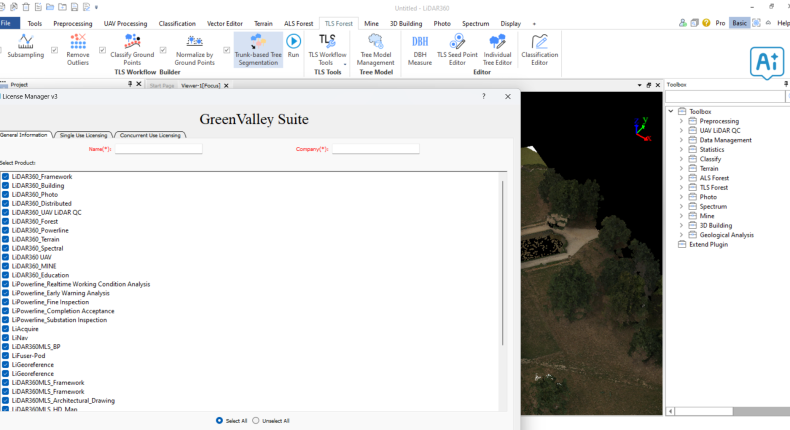Toggle Classify Ground Points step checkbox

coord(102,50)
